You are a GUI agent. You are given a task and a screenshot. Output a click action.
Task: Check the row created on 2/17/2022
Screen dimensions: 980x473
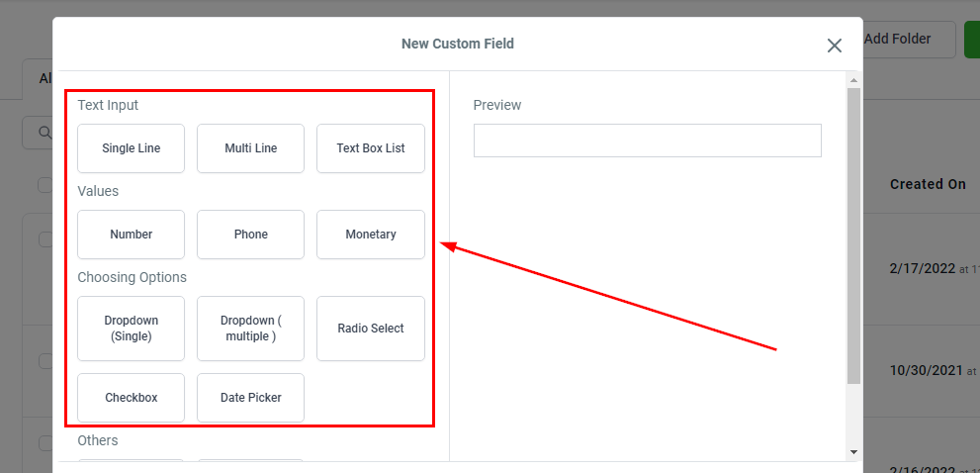45,239
